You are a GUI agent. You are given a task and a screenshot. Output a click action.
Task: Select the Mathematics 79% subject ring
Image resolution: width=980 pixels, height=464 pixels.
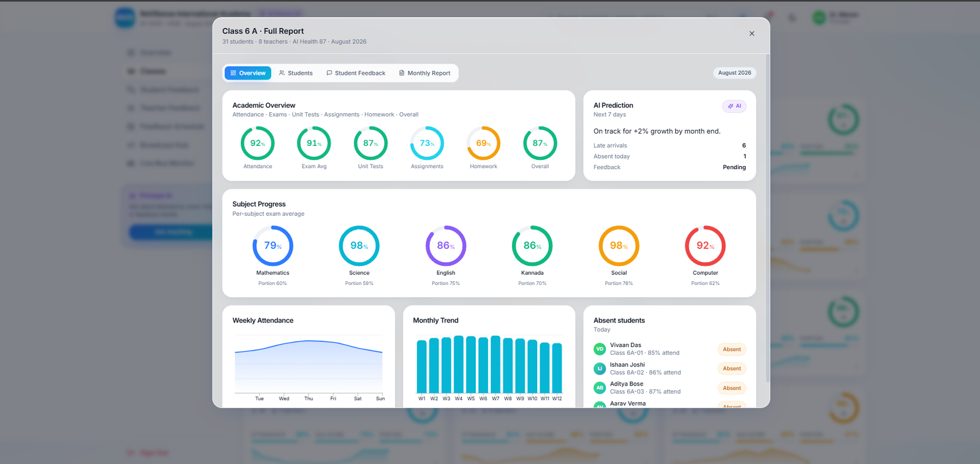273,246
